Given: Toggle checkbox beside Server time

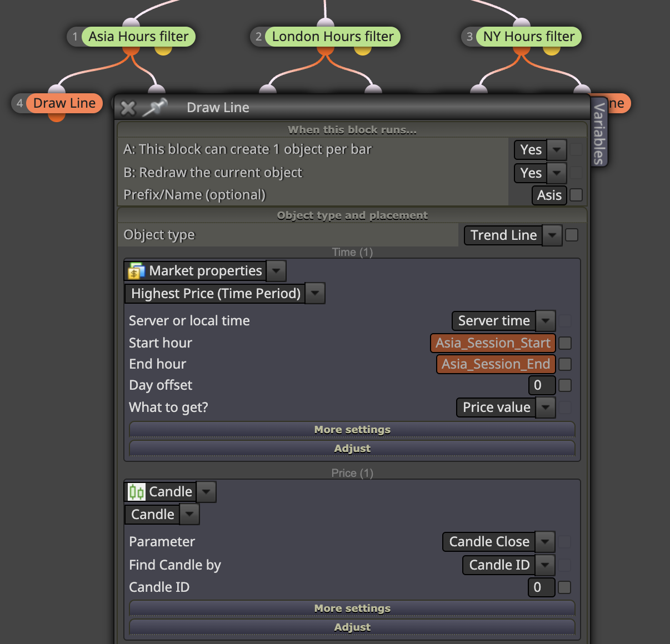Looking at the screenshot, I should click(565, 320).
